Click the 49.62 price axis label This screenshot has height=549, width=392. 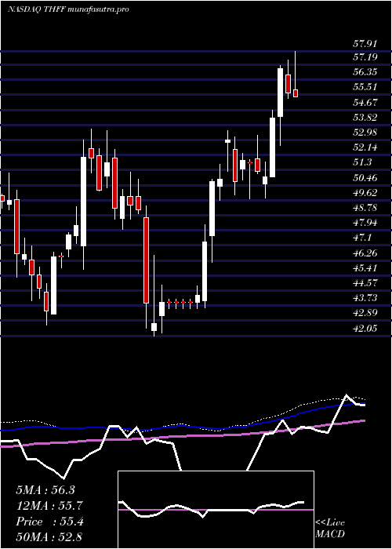pyautogui.click(x=365, y=193)
